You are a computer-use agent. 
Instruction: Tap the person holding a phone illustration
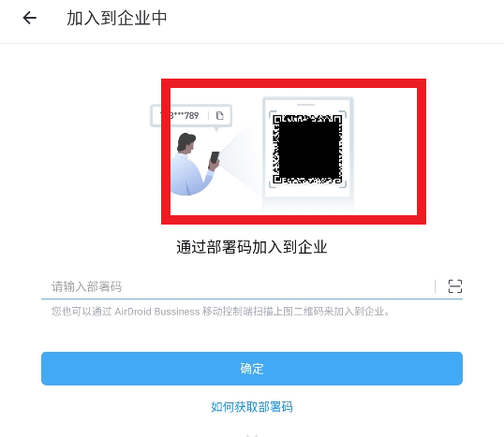(x=195, y=164)
